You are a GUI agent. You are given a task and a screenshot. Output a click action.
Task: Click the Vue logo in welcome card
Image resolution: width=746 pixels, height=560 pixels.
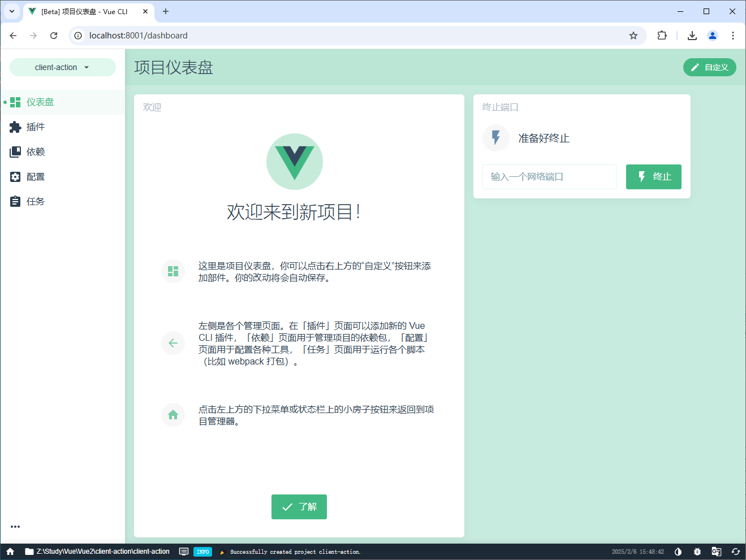tap(295, 162)
